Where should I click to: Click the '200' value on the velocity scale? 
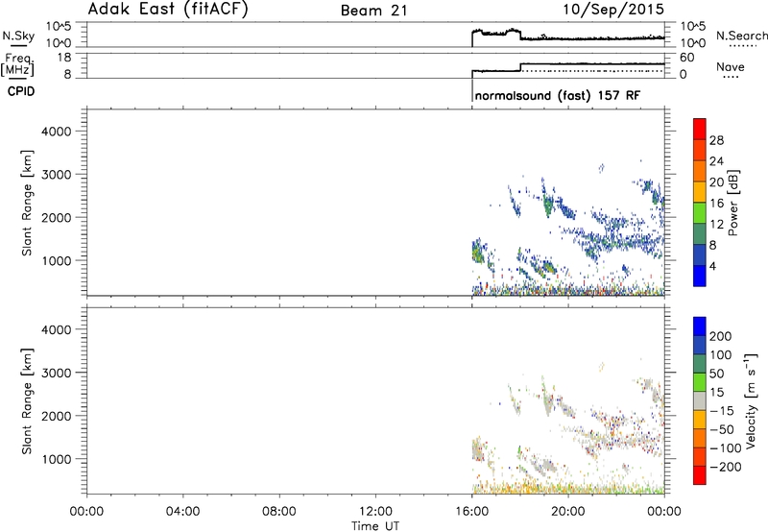(721, 336)
